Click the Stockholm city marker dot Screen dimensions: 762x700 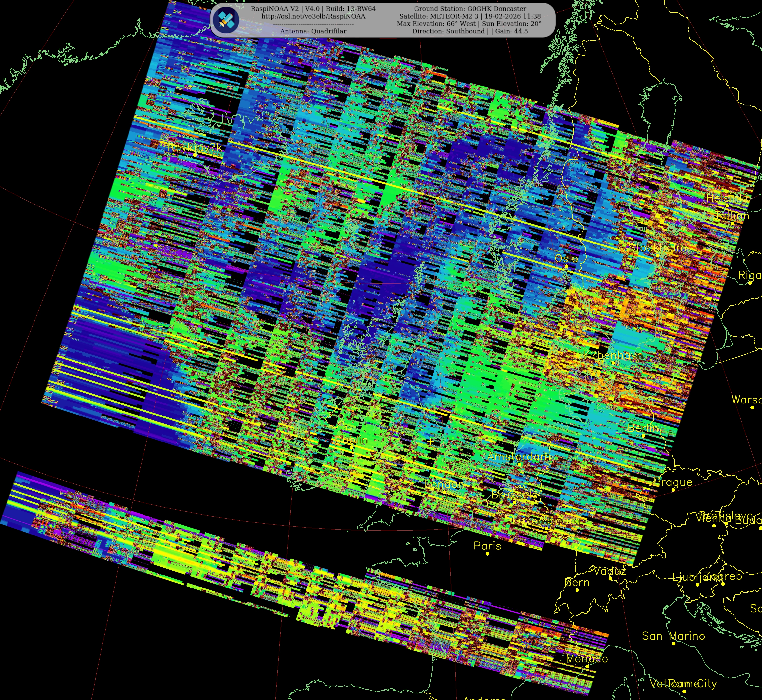[657, 255]
